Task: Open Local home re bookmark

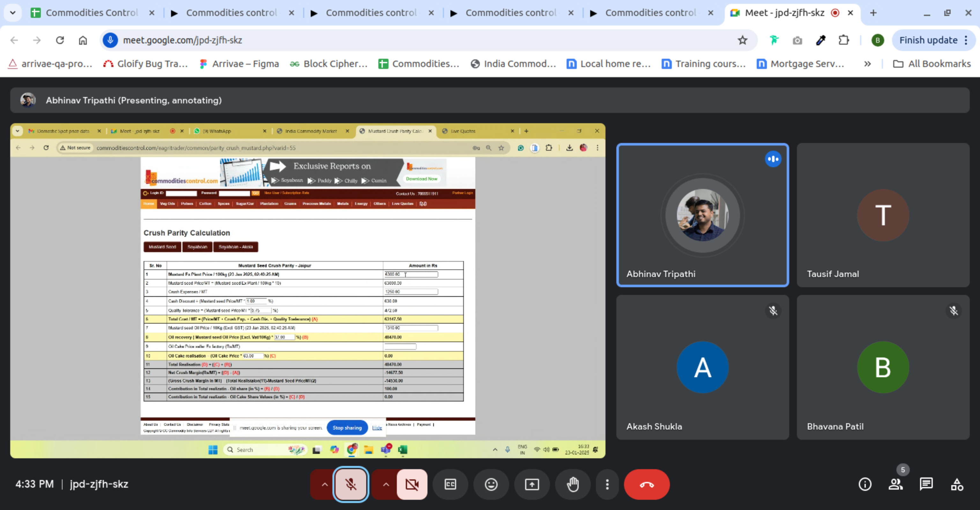Action: (609, 64)
